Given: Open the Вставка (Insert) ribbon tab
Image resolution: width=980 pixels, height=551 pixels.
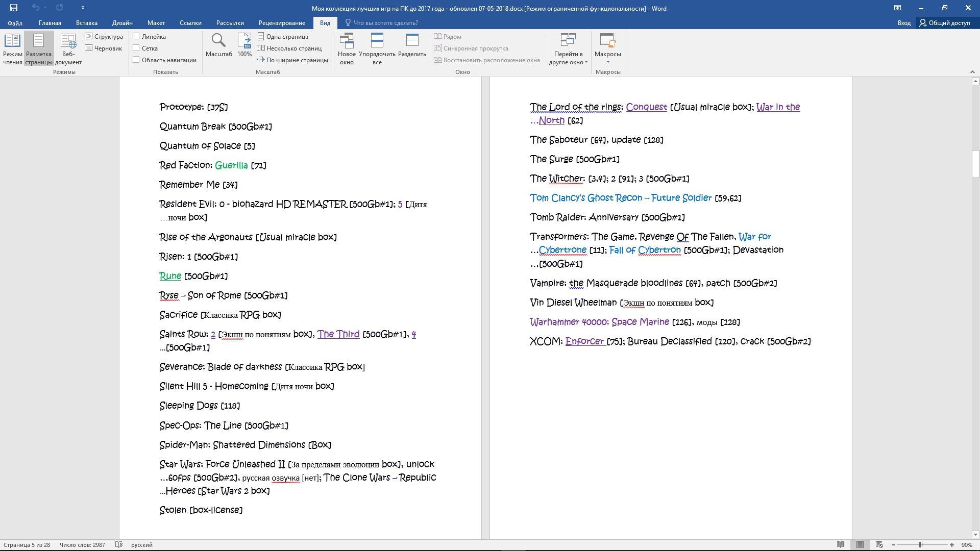Looking at the screenshot, I should (86, 23).
